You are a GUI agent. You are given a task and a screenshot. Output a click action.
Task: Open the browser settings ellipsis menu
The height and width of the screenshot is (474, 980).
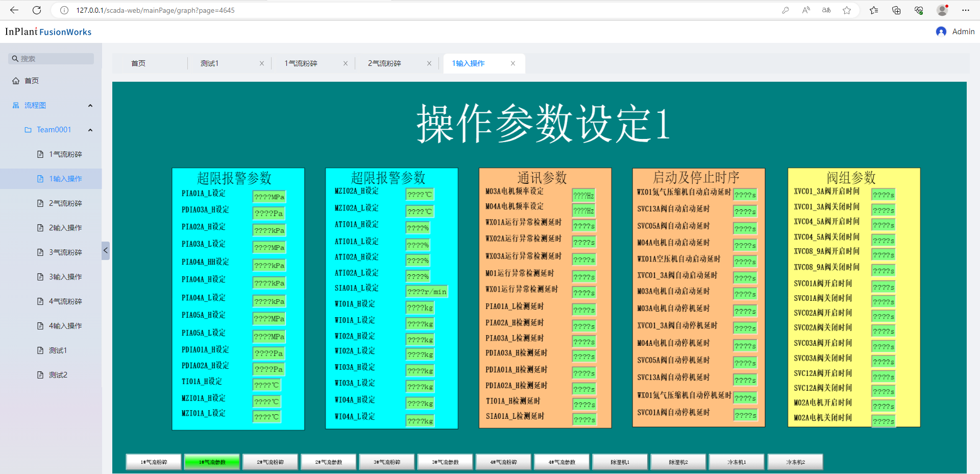[x=965, y=10]
